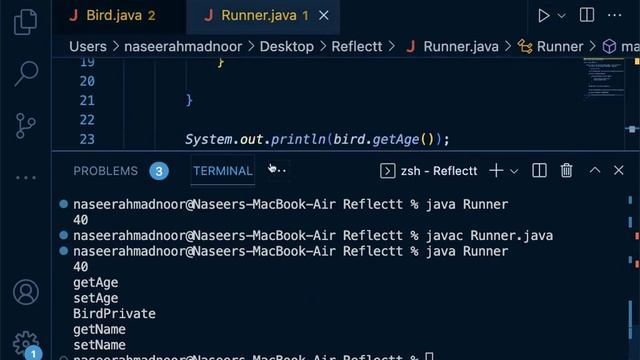Click the 'setAge' terminal output line
This screenshot has height=360, width=640.
[96, 298]
